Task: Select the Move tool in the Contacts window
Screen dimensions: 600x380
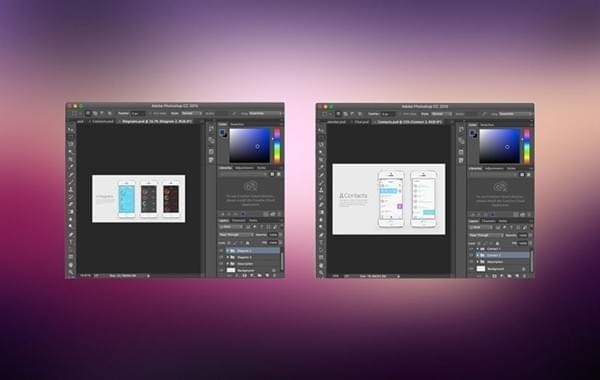Action: 321,130
